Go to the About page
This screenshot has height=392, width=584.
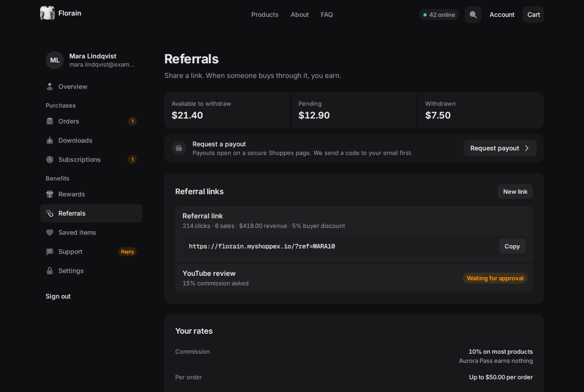(x=300, y=15)
